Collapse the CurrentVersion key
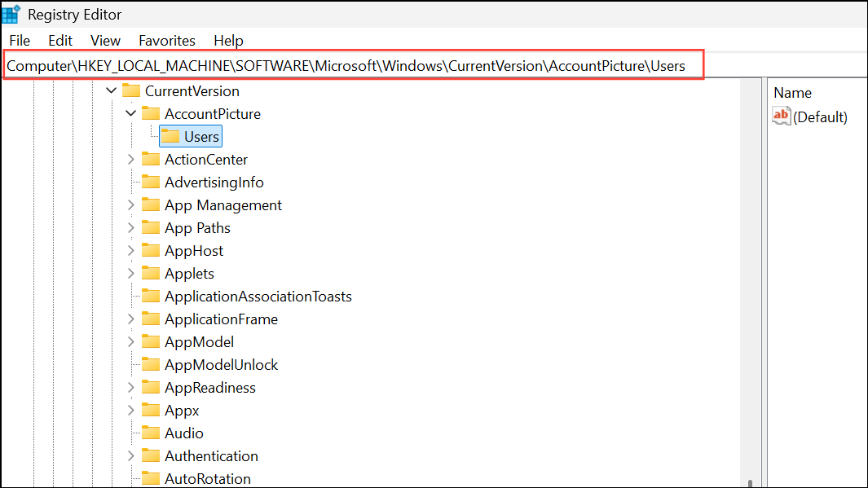 click(x=112, y=90)
